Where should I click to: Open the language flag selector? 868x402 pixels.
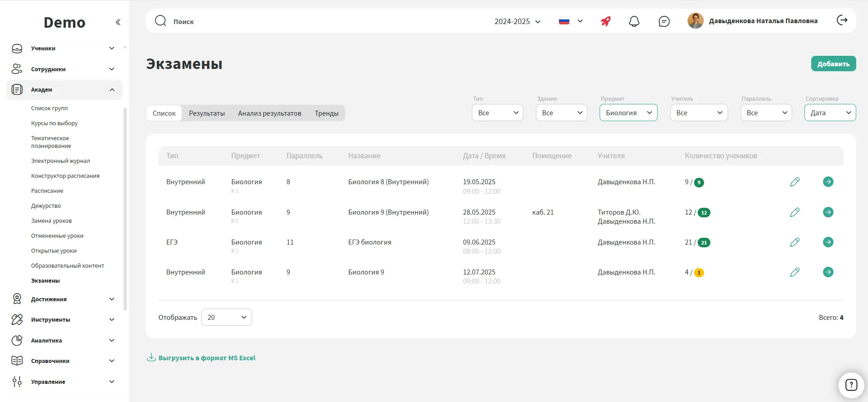pyautogui.click(x=570, y=21)
